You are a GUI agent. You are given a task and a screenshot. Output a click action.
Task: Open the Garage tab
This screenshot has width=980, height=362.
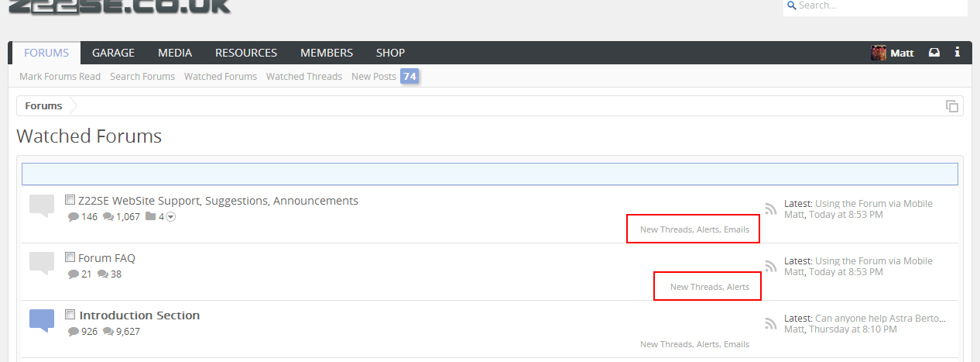tap(113, 53)
